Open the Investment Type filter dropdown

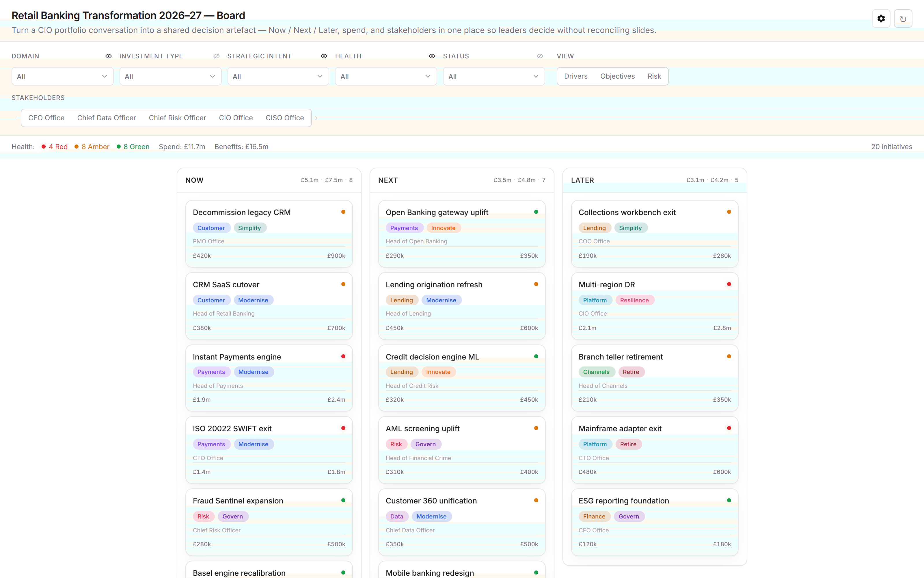click(x=170, y=77)
